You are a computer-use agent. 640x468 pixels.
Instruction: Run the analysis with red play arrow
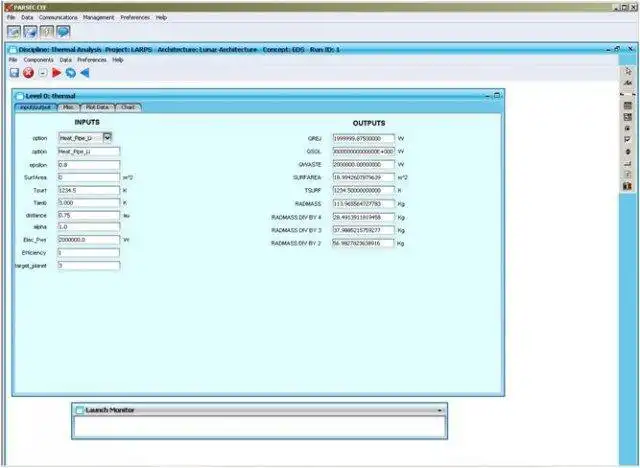57,73
